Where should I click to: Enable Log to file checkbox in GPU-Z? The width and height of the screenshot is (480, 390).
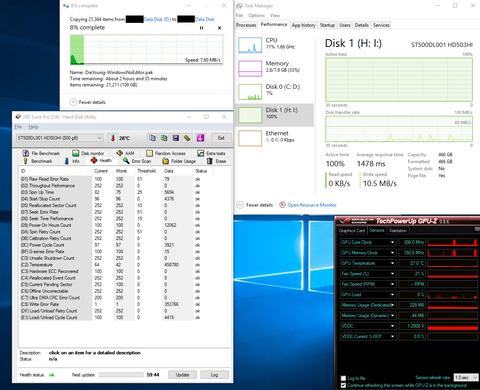(x=343, y=378)
